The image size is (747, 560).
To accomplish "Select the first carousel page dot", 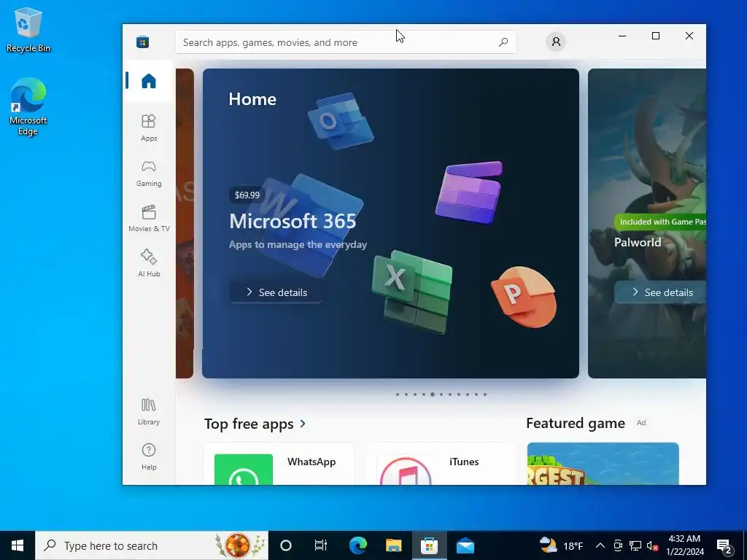I will 398,394.
